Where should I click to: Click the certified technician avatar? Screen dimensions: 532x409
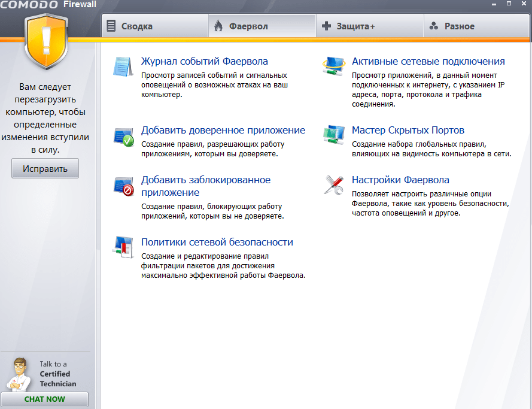click(19, 374)
